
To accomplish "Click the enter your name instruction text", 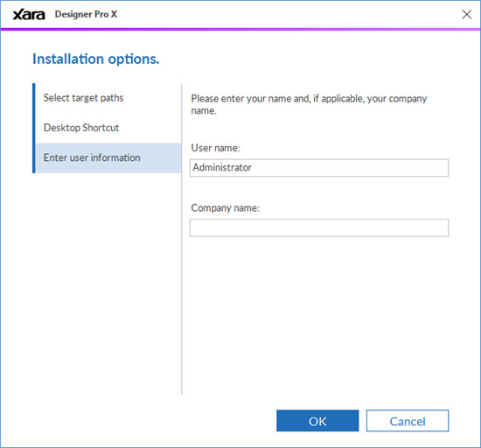I will [309, 104].
